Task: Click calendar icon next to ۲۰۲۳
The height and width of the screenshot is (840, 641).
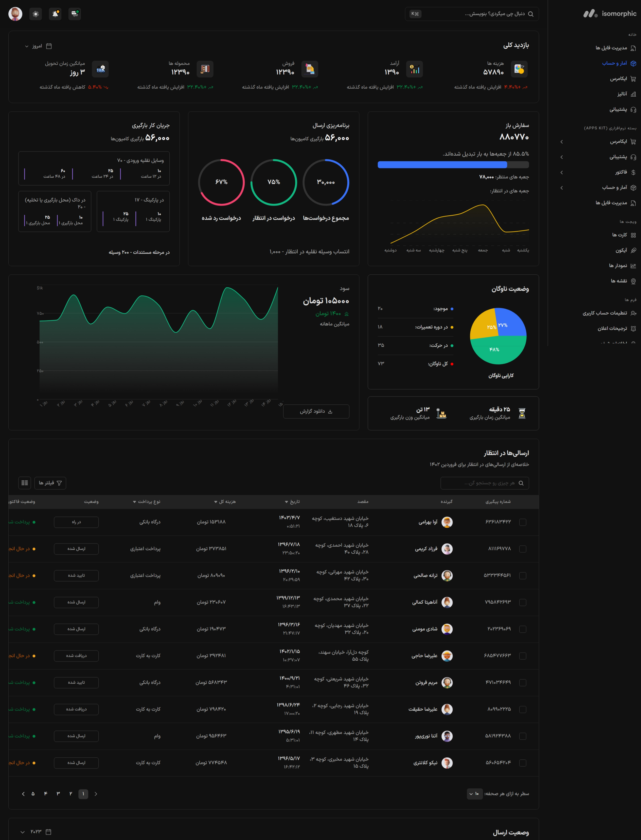Action: pyautogui.click(x=48, y=832)
